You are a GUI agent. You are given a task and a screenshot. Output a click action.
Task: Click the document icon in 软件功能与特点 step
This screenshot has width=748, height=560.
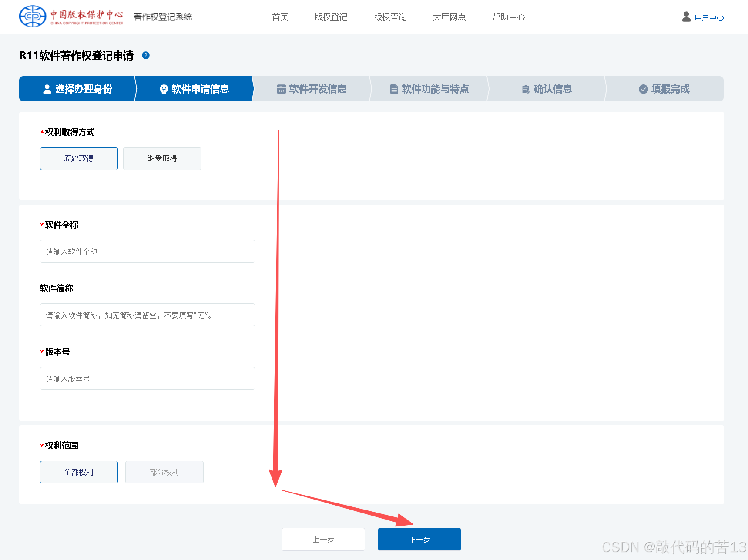point(394,89)
